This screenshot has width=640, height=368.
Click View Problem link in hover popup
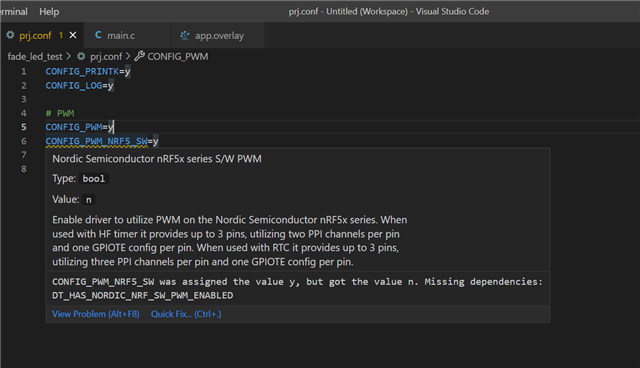coord(96,314)
